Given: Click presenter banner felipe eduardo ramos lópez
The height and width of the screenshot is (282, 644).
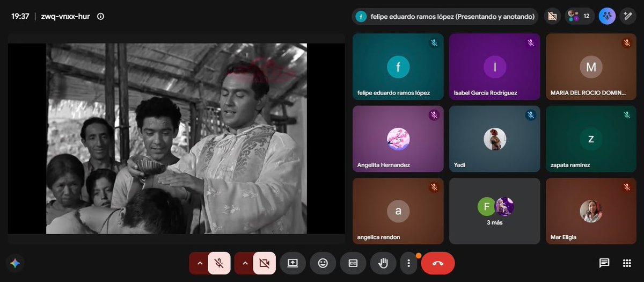Looking at the screenshot, I should 445,17.
